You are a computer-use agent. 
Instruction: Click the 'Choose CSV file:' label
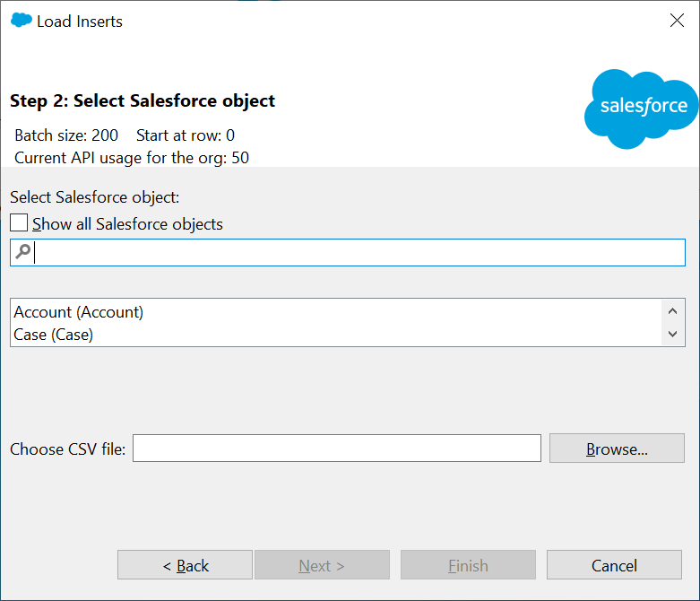[x=68, y=449]
